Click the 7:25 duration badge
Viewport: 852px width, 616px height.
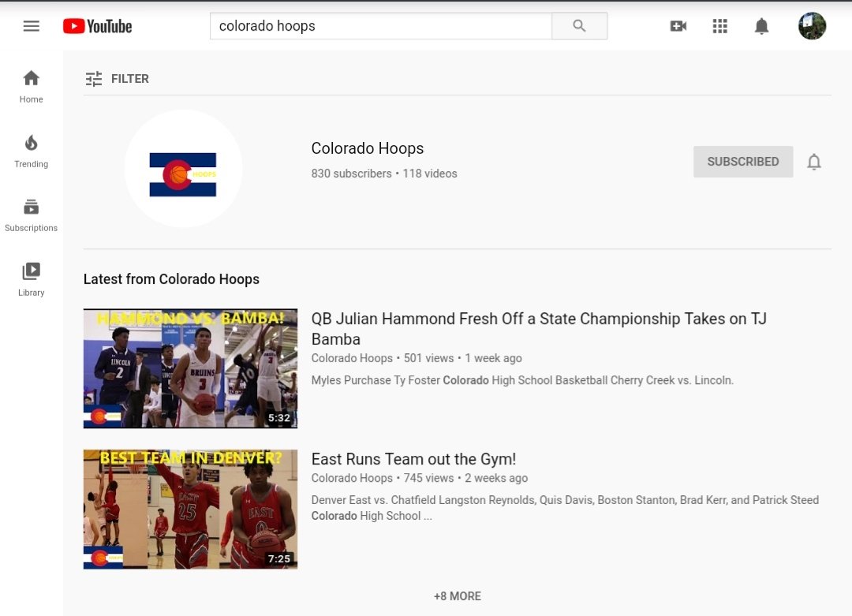pos(278,558)
